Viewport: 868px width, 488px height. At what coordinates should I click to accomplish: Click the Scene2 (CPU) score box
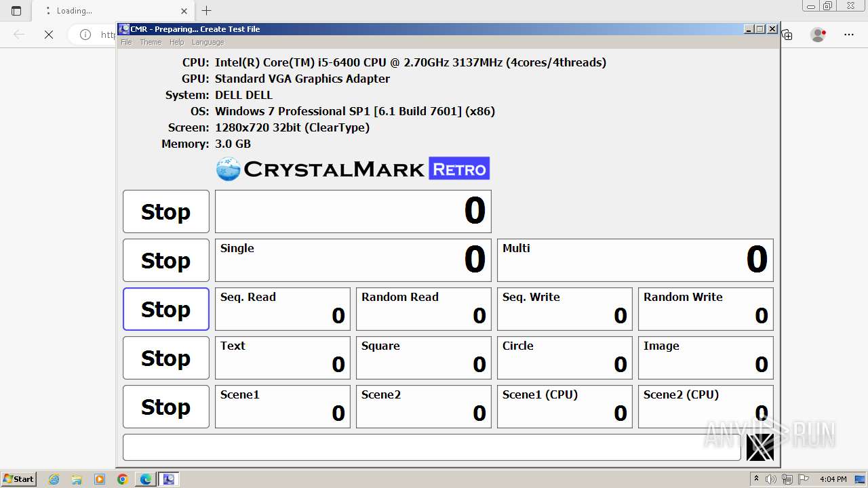[706, 407]
